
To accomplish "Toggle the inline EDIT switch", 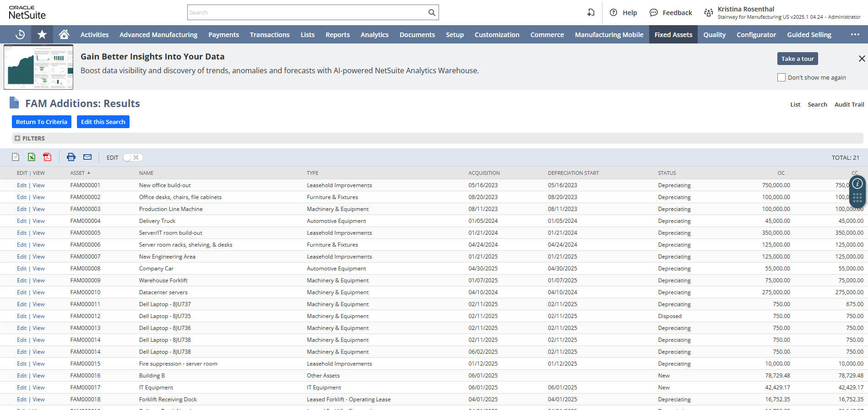I will point(133,157).
